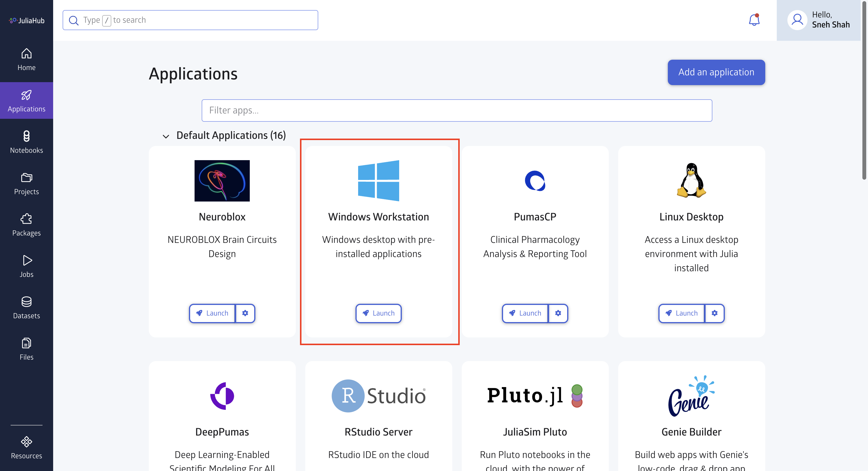Click Default Applications (16) heading
Viewport: 868px width, 471px height.
tap(231, 135)
